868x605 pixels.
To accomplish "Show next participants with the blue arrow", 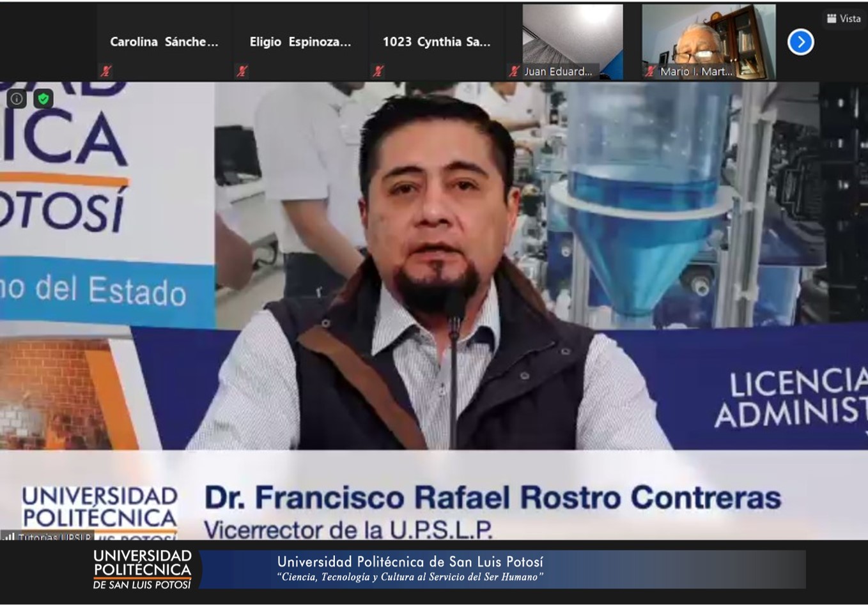I will 800,42.
